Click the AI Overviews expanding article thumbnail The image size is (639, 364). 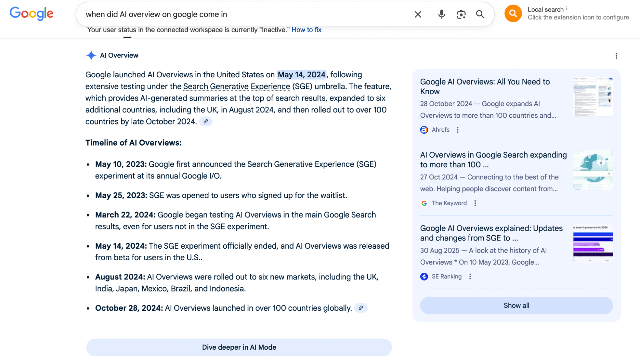click(x=593, y=170)
